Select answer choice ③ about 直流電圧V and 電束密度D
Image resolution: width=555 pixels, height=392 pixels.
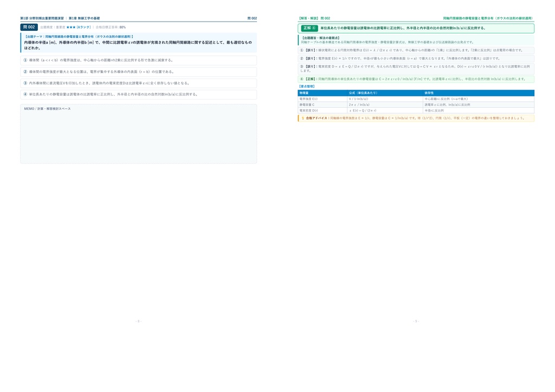138,83
